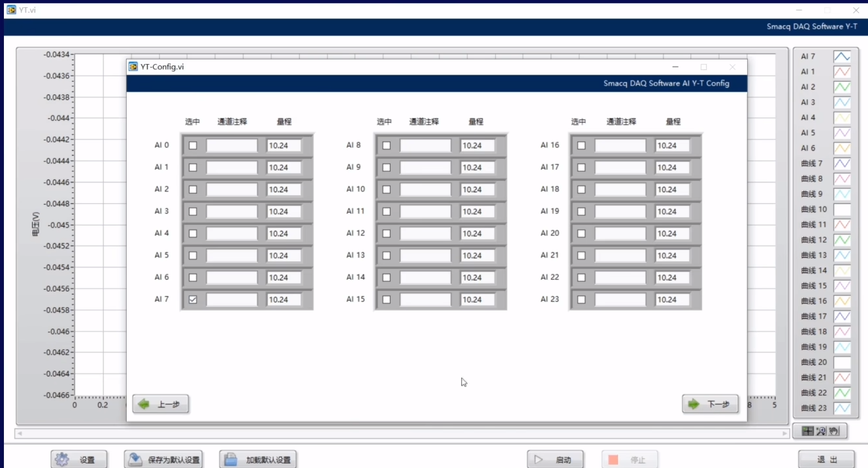The height and width of the screenshot is (468, 868).
Task: Click the AI 14 range 10.24 field
Action: 477,277
